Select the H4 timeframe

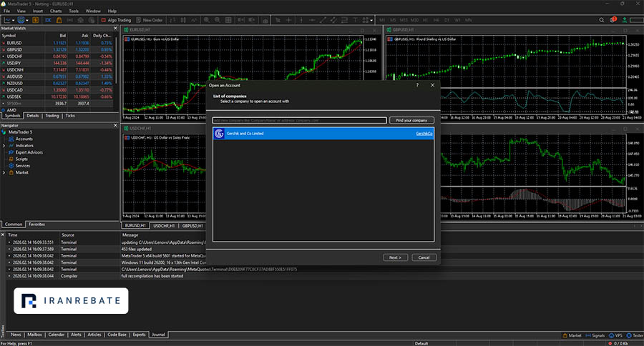(x=436, y=20)
